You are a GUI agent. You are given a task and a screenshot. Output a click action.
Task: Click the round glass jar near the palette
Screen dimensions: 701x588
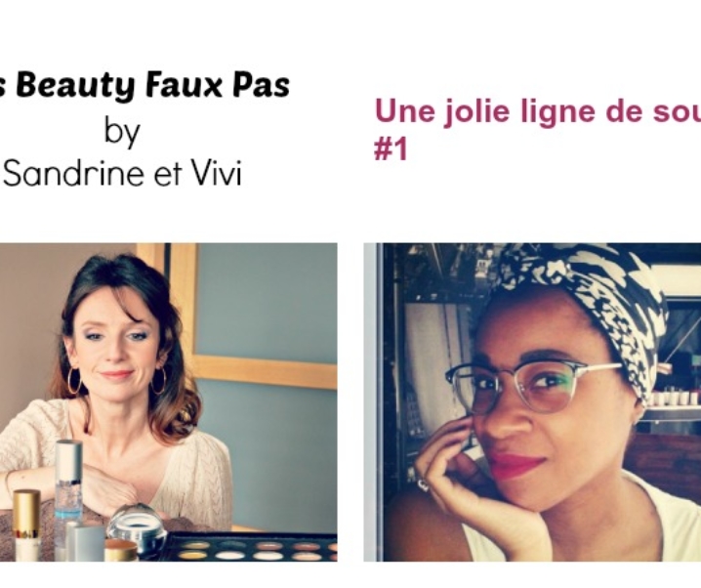(x=136, y=526)
